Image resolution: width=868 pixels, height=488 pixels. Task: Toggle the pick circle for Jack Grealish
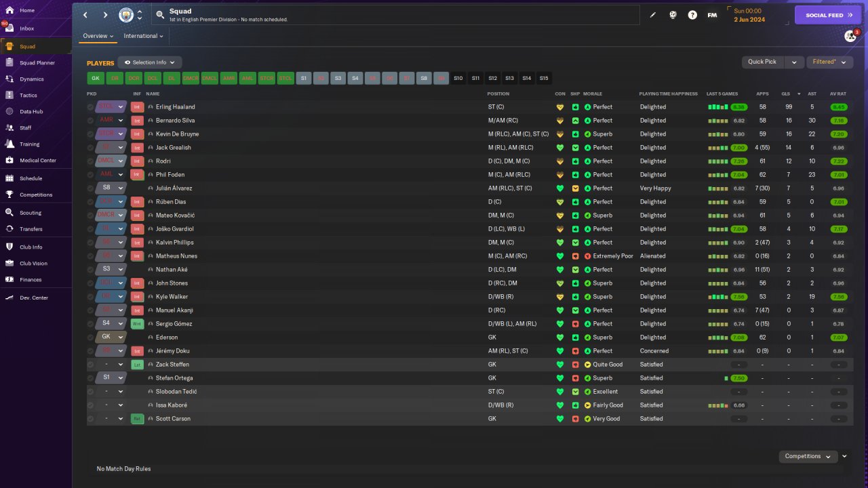pos(91,148)
